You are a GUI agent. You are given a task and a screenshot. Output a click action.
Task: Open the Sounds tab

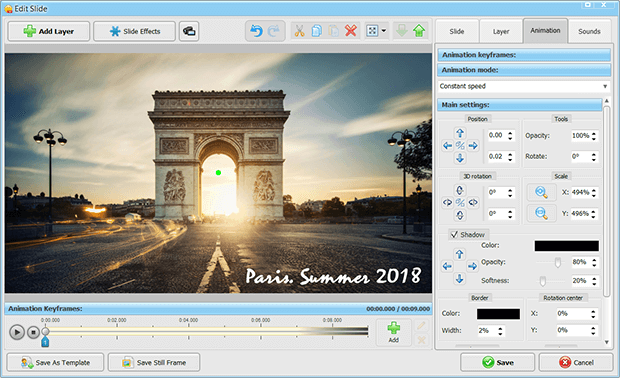point(589,31)
